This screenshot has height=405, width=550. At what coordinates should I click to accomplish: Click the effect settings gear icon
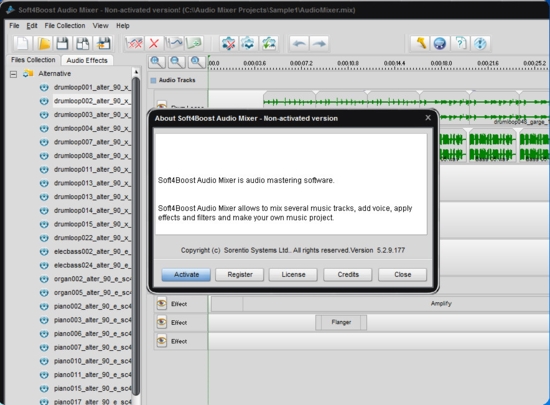tap(248, 43)
